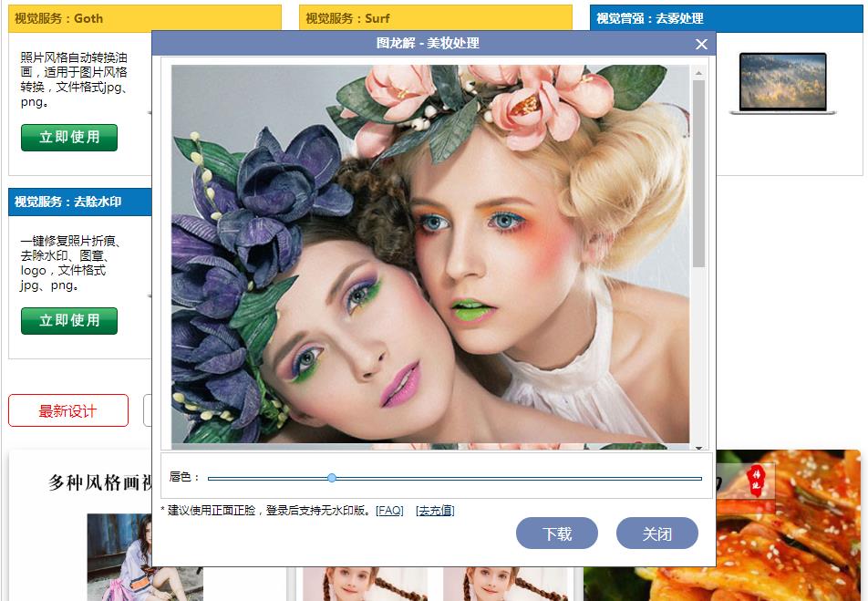Click the 视觉服务：去除水印 card header

click(80, 202)
